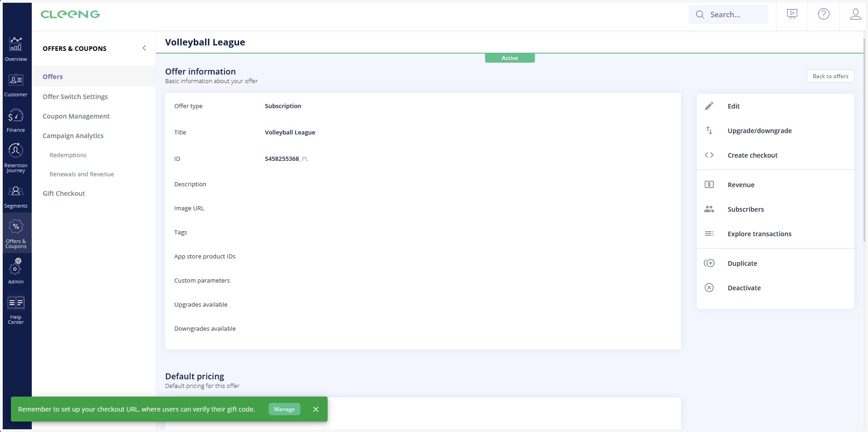This screenshot has width=868, height=432.
Task: Collapse the Offers & Coupons side panel
Action: pyautogui.click(x=144, y=48)
